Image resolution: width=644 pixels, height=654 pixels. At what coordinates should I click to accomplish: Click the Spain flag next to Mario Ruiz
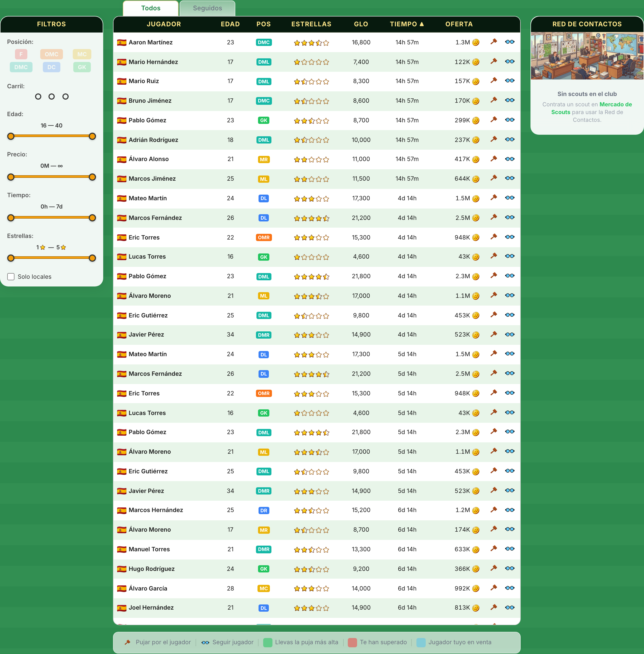122,81
